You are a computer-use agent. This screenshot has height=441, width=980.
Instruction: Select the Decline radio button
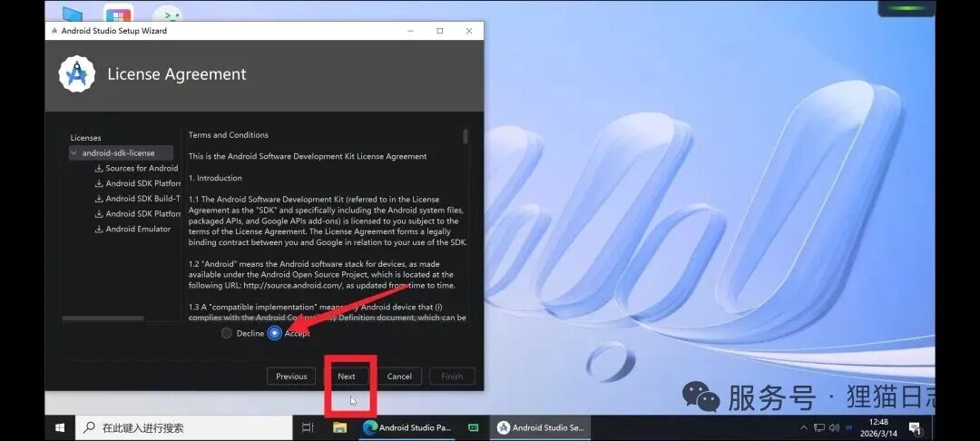point(226,334)
